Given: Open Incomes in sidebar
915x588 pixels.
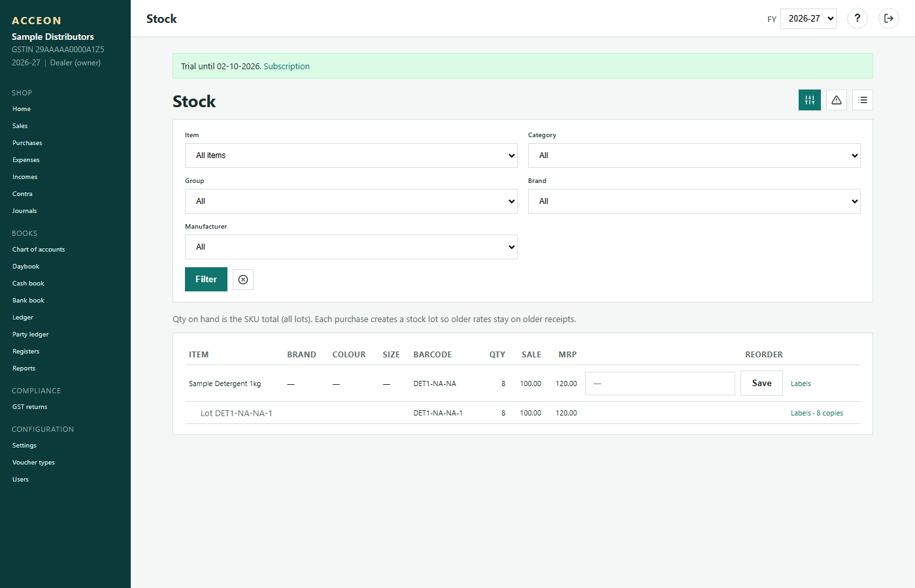Looking at the screenshot, I should tap(25, 177).
